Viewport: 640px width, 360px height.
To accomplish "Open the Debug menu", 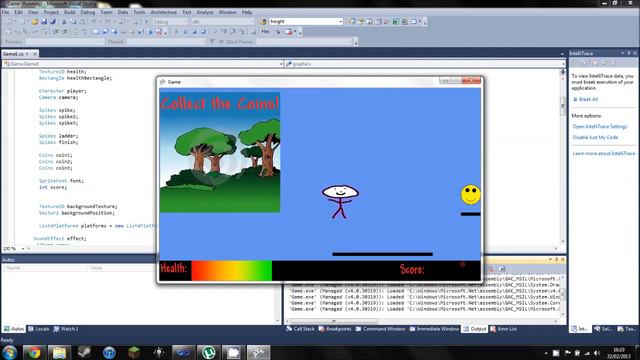I will pyautogui.click(x=87, y=12).
